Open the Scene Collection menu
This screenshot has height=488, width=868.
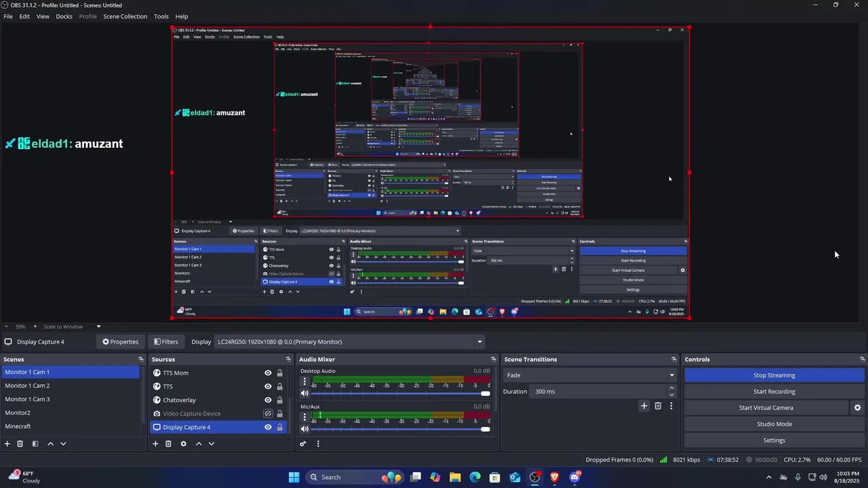click(125, 16)
